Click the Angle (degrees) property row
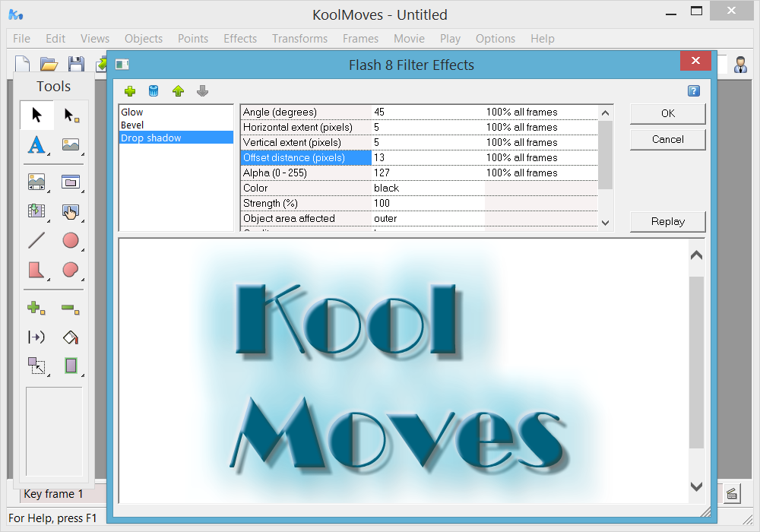The height and width of the screenshot is (532, 760). coord(420,112)
